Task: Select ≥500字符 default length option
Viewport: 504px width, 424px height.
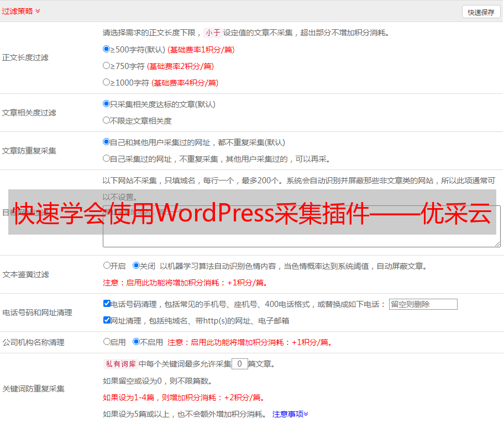Action: pos(107,49)
